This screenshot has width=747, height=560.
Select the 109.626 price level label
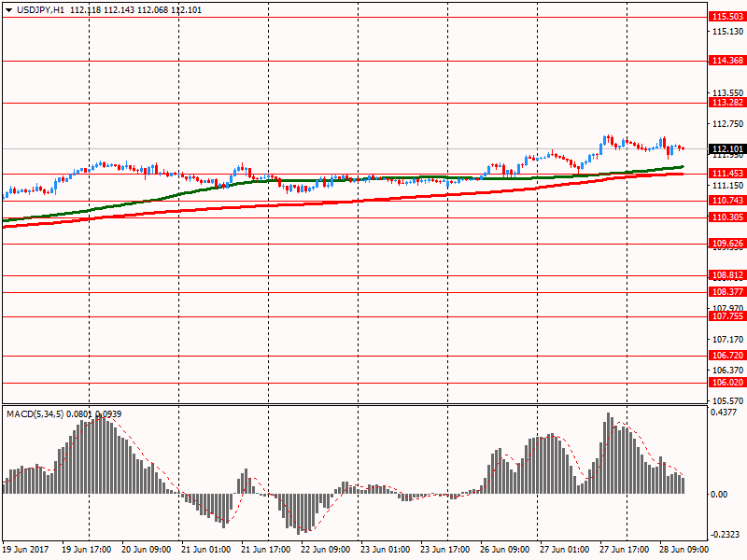727,244
